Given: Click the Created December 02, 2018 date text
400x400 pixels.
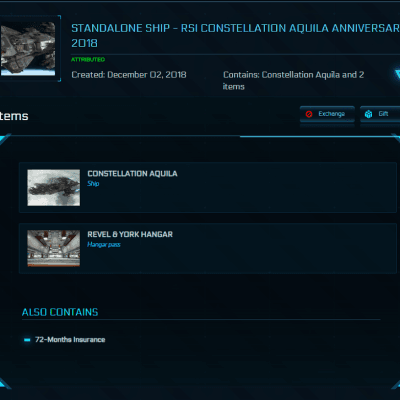Looking at the screenshot, I should coord(129,75).
